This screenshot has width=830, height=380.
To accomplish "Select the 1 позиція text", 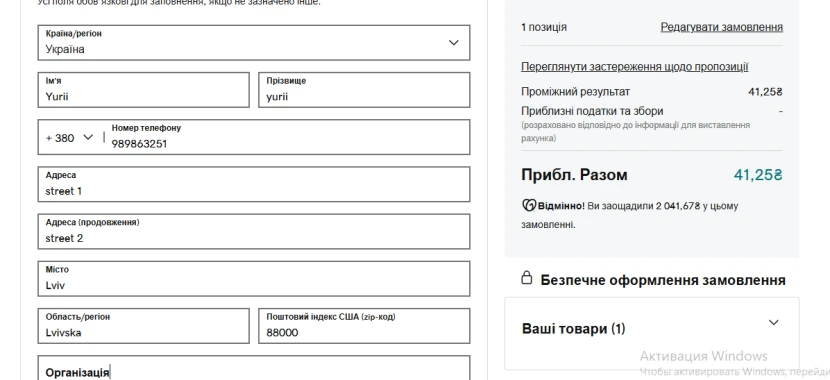I will click(x=544, y=27).
